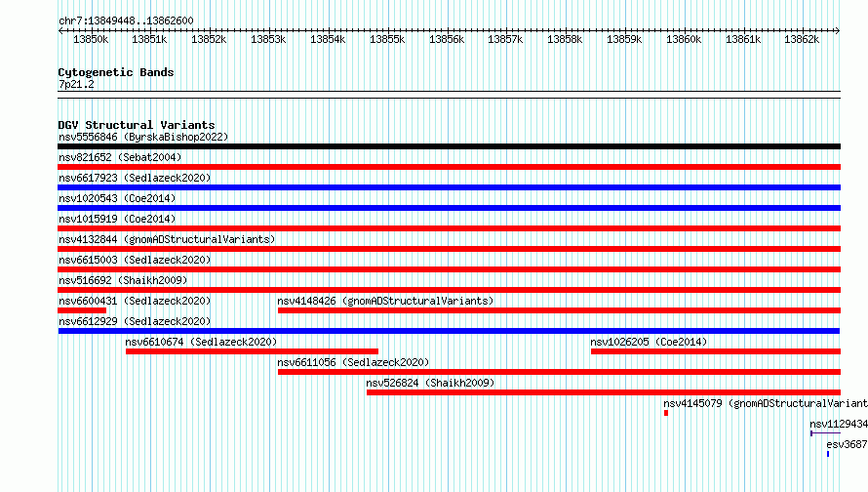
Task: Select the black nsv5556846 variant bar
Action: click(x=449, y=146)
